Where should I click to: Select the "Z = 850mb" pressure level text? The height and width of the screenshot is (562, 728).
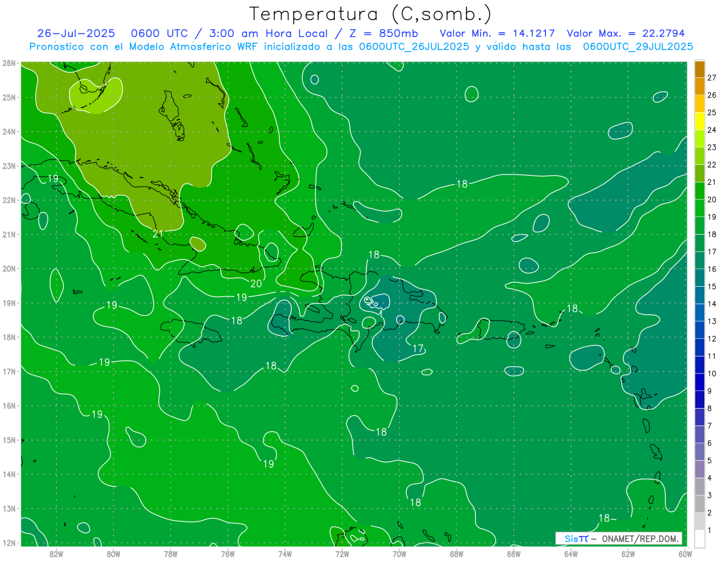tap(383, 33)
